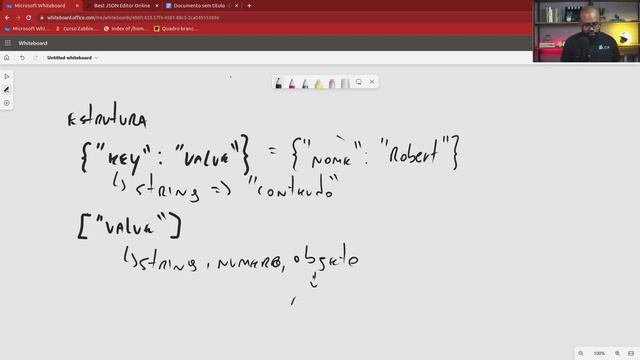Select the black pen
Screen dimensions: 640x360
(278, 83)
